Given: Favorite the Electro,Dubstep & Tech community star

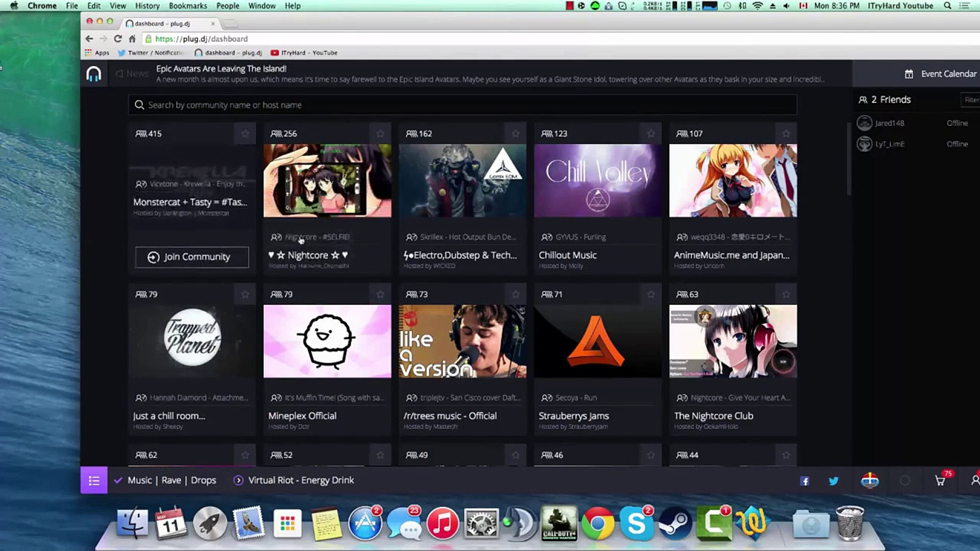Looking at the screenshot, I should [x=516, y=134].
